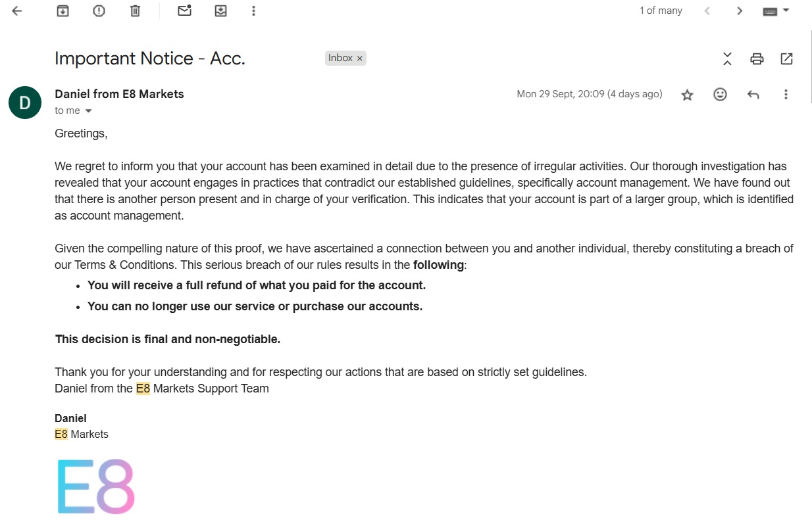Click the E8 logo image in signature
This screenshot has width=812, height=520.
[96, 486]
